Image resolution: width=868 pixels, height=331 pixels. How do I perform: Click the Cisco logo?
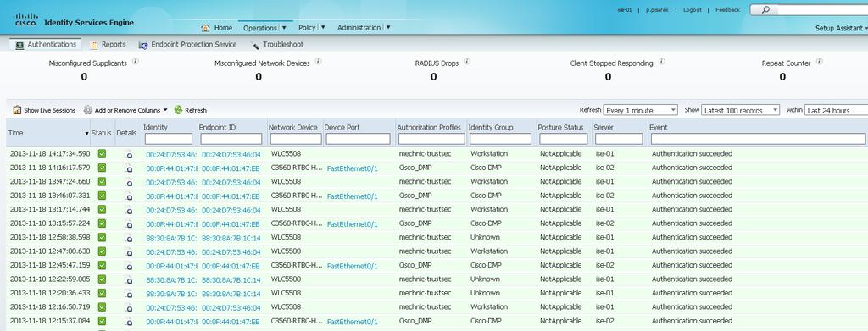(x=25, y=19)
